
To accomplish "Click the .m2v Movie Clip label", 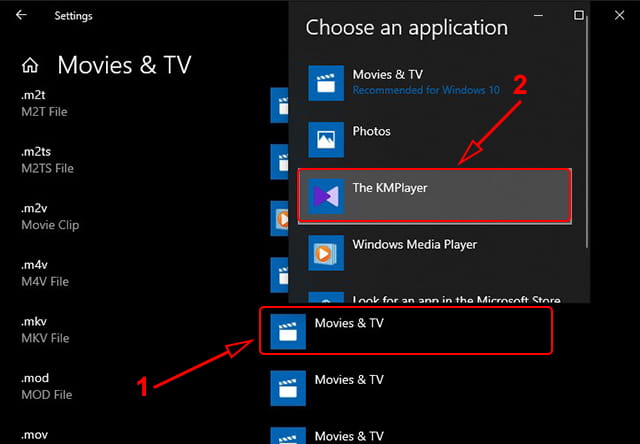I will coord(50,217).
